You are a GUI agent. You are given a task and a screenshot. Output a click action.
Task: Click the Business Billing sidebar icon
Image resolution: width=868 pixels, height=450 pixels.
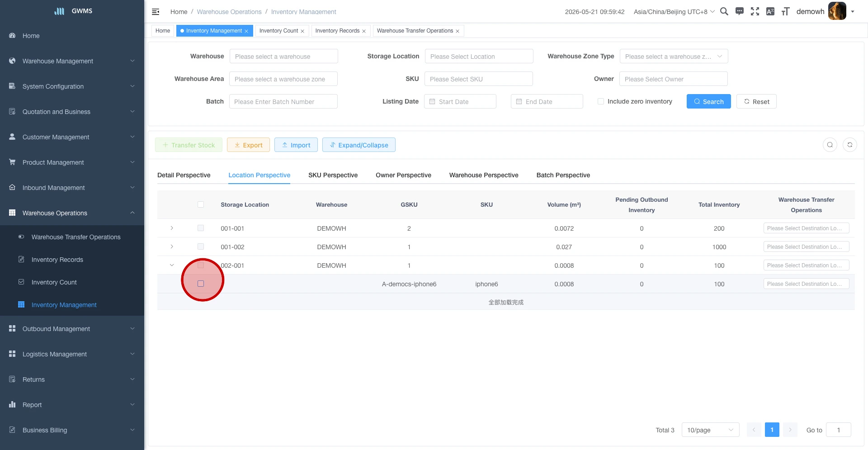(x=12, y=430)
